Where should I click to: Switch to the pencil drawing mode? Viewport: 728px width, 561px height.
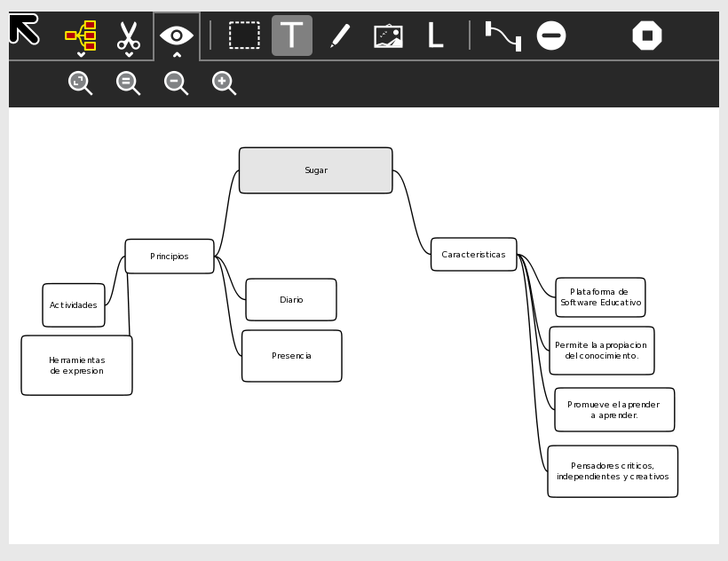click(x=340, y=36)
